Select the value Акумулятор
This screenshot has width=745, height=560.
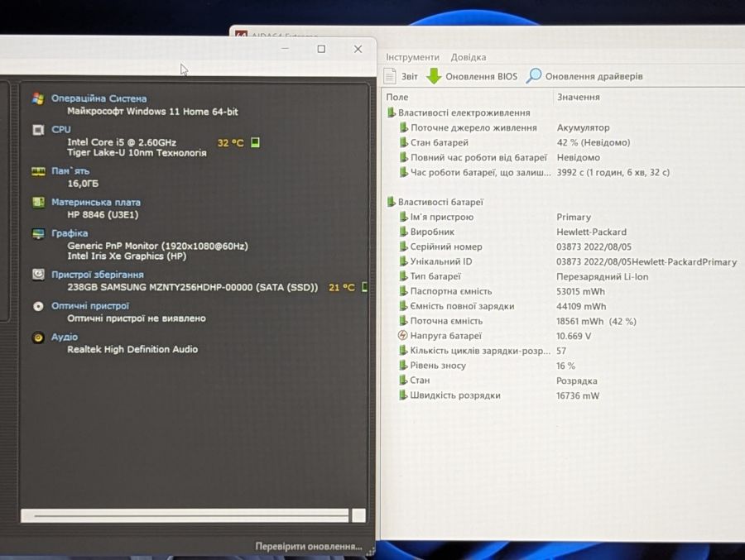583,127
